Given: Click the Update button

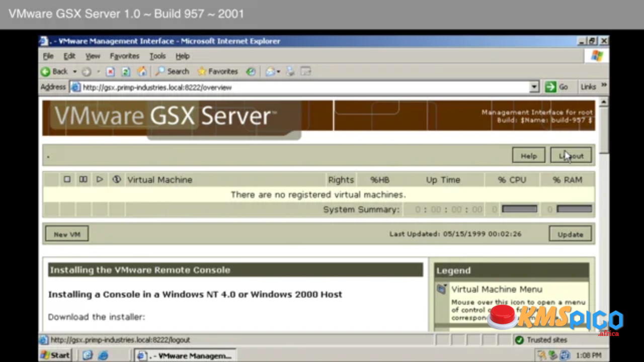Looking at the screenshot, I should click(570, 234).
